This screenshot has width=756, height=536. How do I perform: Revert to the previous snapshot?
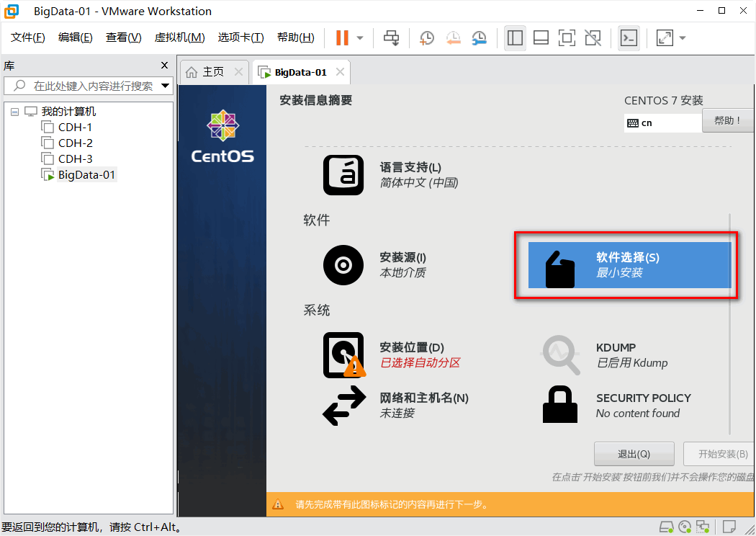point(453,37)
